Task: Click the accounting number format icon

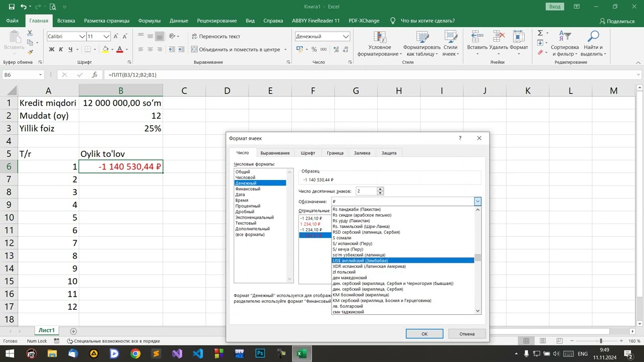Action: pyautogui.click(x=300, y=49)
